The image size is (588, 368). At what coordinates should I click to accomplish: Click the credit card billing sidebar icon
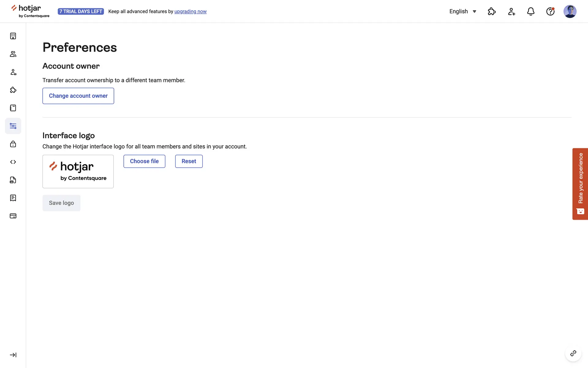click(x=13, y=216)
